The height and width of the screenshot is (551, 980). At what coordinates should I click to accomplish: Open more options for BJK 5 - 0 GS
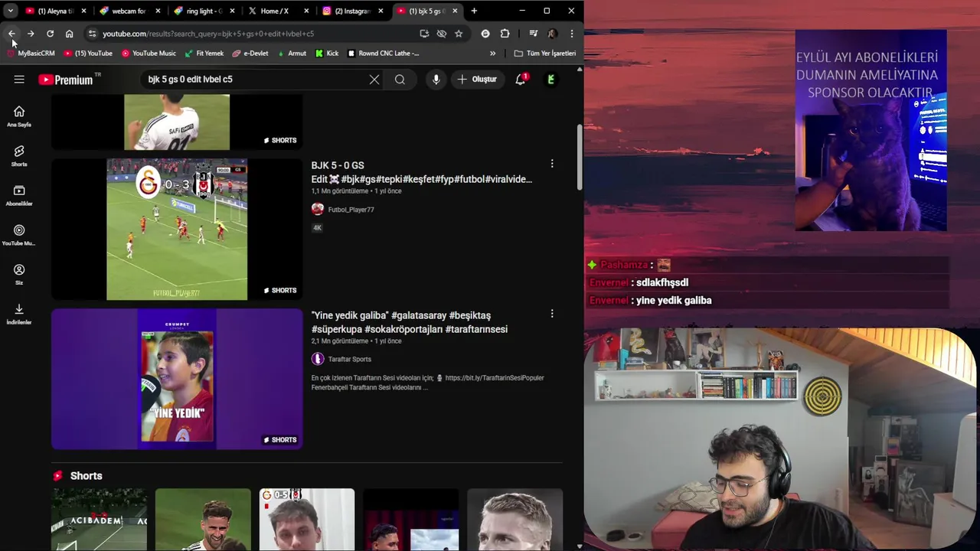pyautogui.click(x=552, y=164)
